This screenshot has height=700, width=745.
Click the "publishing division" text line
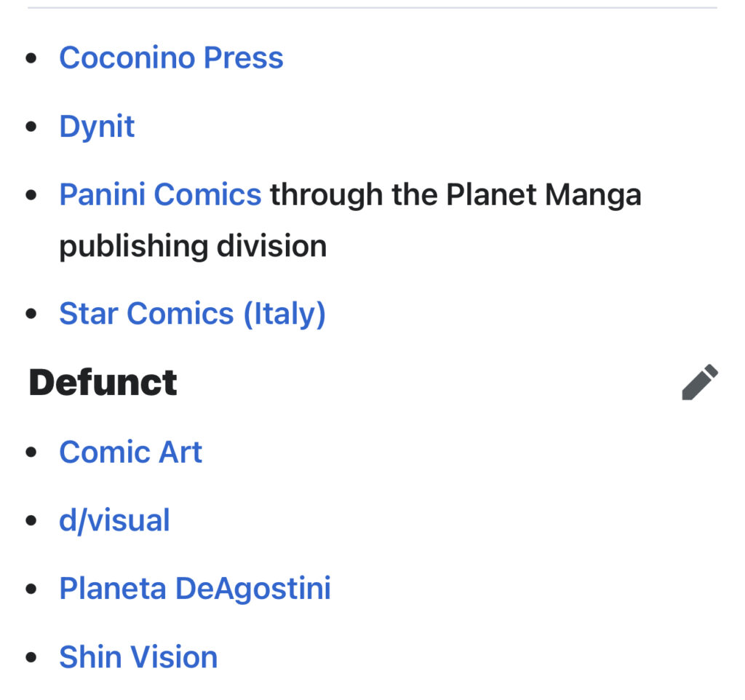click(x=193, y=246)
